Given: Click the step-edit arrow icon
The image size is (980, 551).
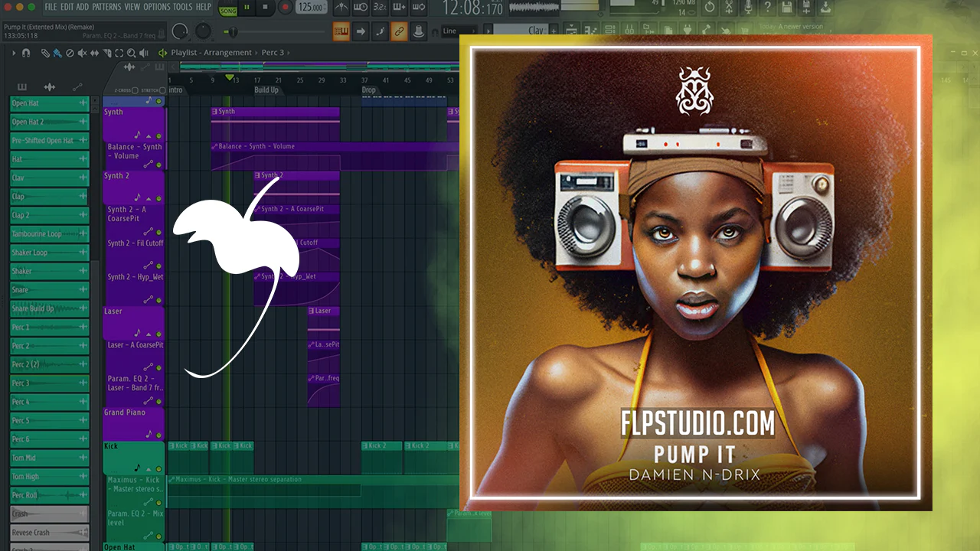Looking at the screenshot, I should point(361,31).
